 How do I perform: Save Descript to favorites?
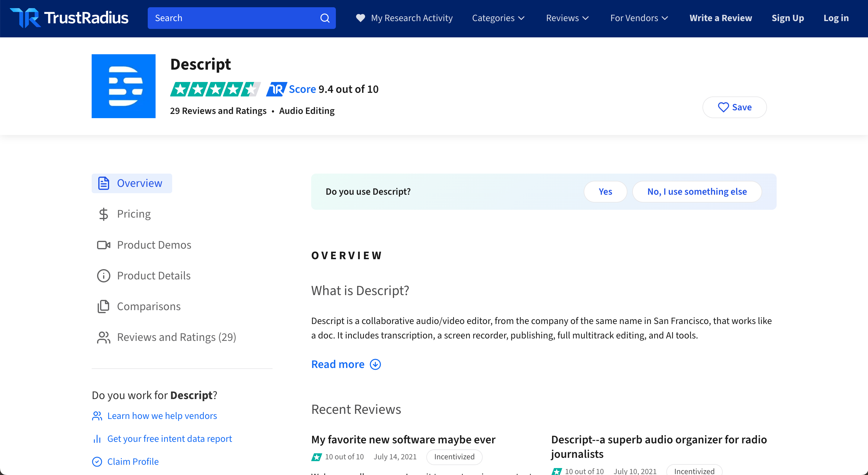[734, 107]
